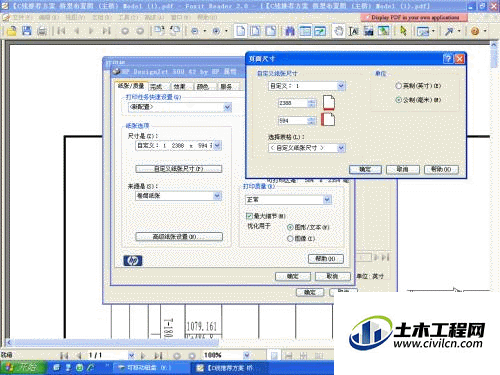This screenshot has width=500, height=375.
Task: Click the smiley face icon in toolbar
Action: (x=475, y=31)
